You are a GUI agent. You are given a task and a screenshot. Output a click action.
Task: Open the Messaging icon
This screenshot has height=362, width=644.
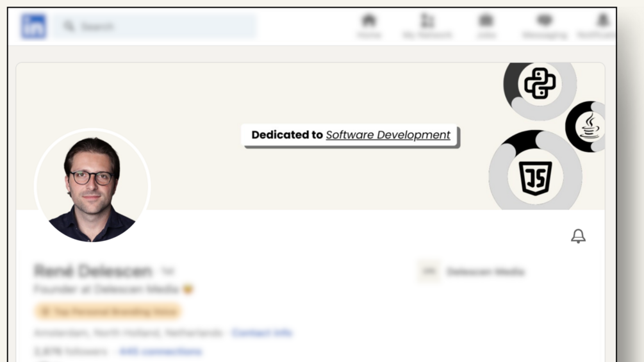tap(545, 21)
